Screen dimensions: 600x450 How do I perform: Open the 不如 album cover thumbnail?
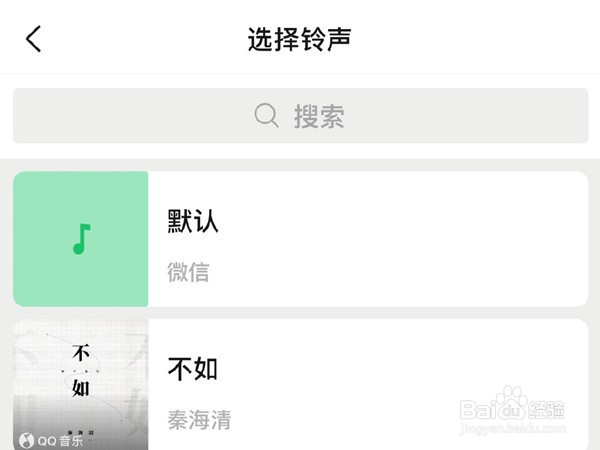click(x=81, y=385)
